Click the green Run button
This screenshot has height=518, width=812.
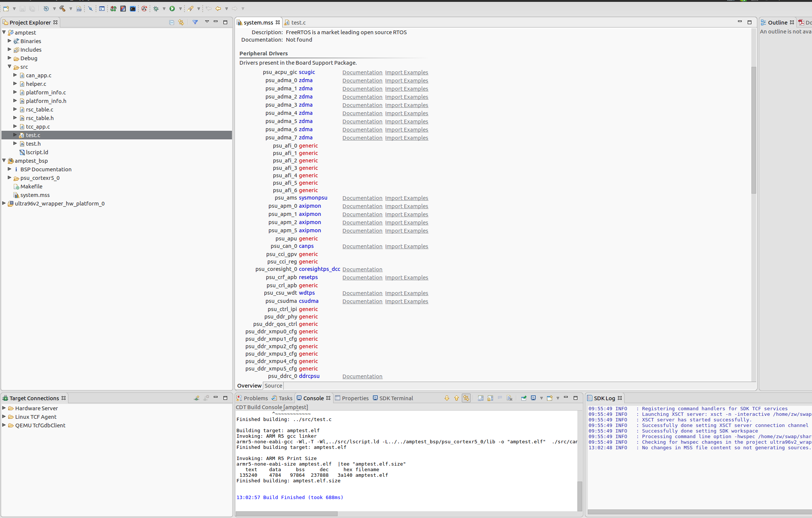tap(172, 9)
